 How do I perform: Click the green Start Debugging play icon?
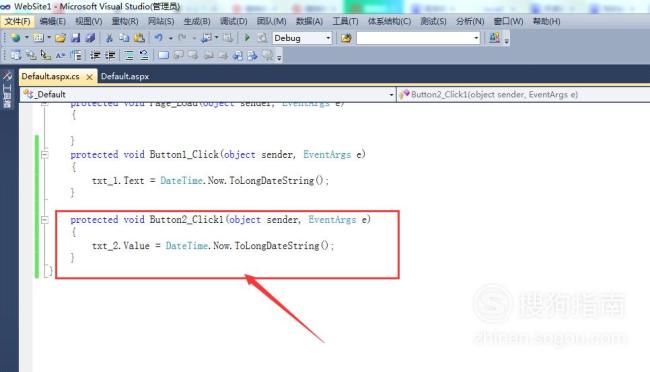[x=247, y=38]
